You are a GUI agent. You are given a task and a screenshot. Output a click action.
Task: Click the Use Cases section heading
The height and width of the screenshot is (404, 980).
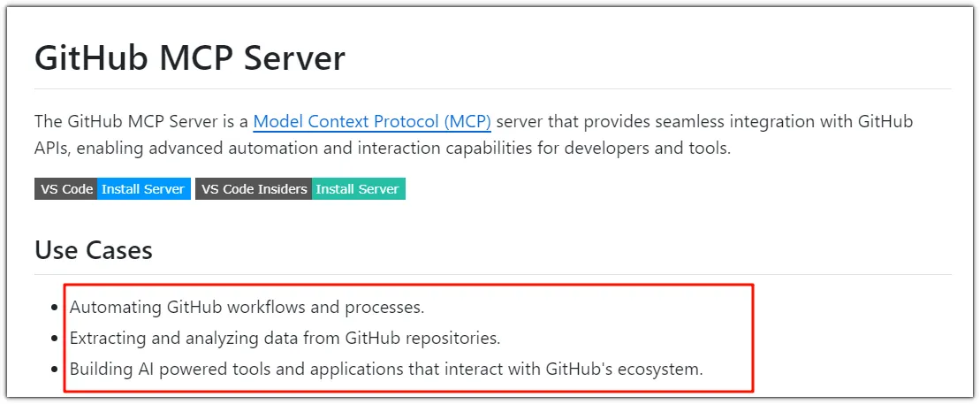94,250
